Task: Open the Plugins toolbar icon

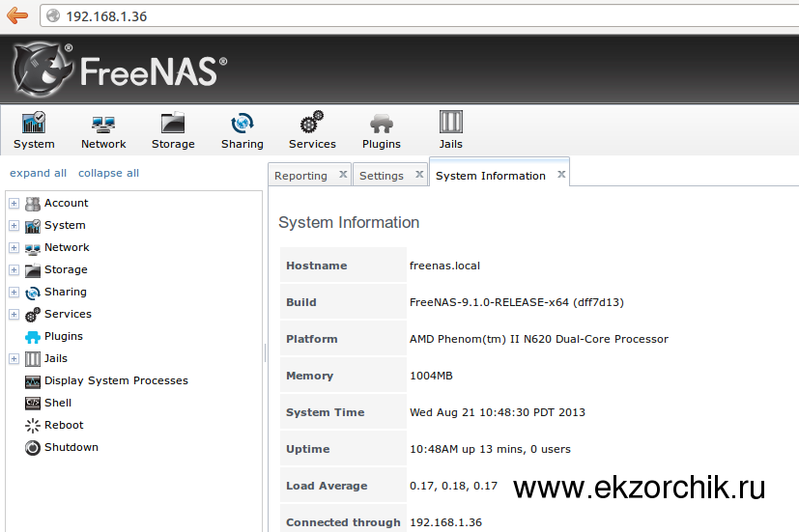Action: click(x=382, y=124)
